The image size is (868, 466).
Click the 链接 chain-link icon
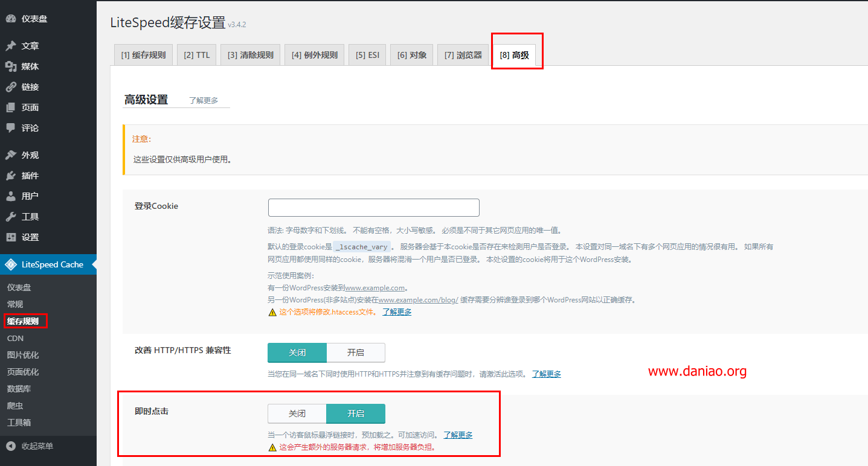[11, 87]
